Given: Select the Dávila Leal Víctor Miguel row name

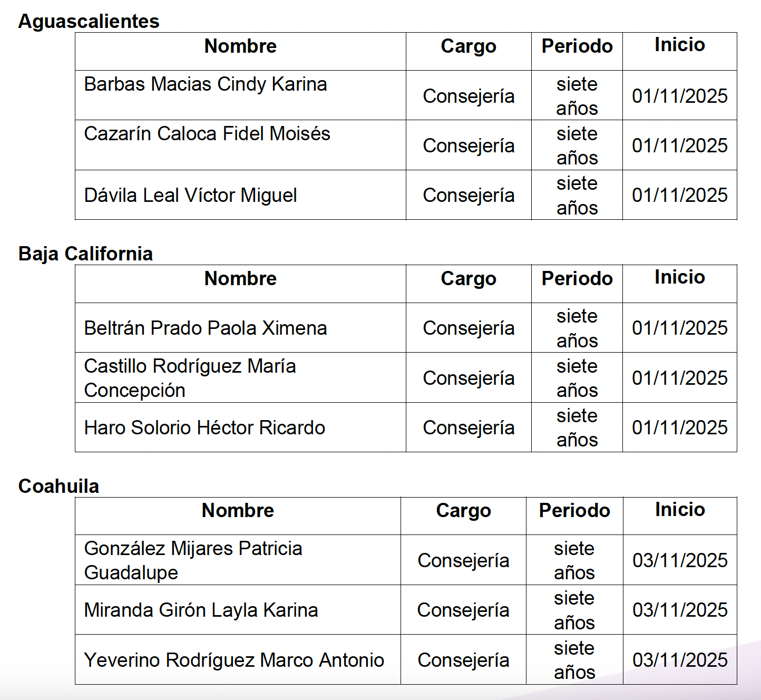Looking at the screenshot, I should coord(190,195).
